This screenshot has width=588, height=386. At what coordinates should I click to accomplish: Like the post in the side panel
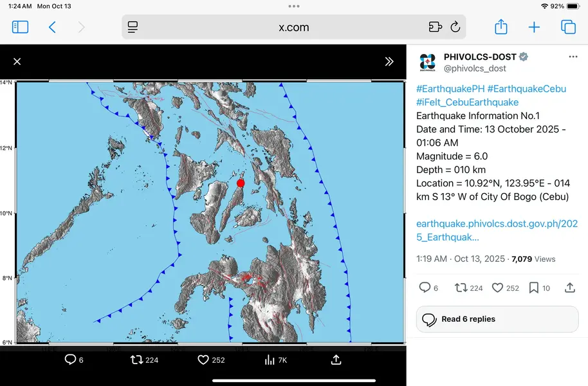(x=497, y=288)
